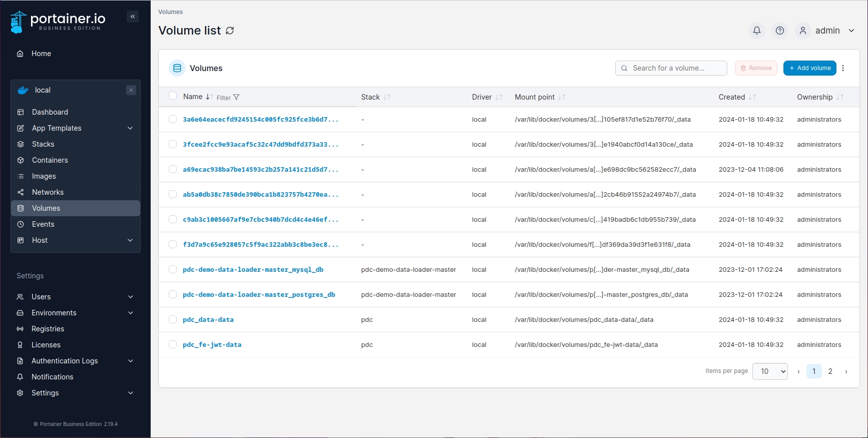This screenshot has height=438, width=868.
Task: Click the refresh icon beside Volume list
Action: pyautogui.click(x=230, y=31)
